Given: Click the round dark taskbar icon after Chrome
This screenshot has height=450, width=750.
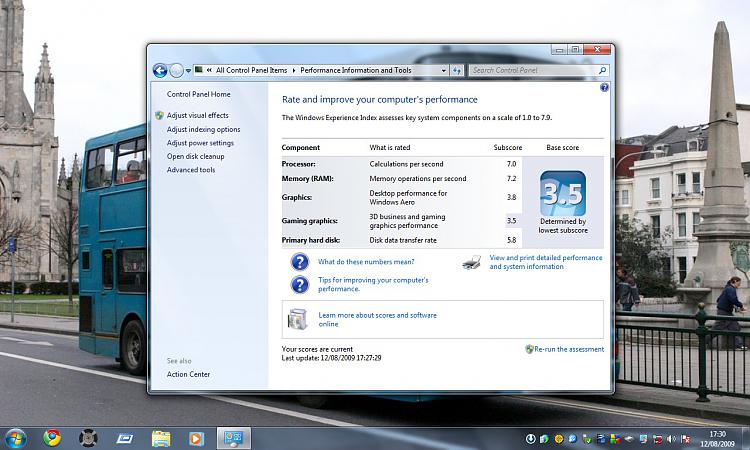Looking at the screenshot, I should 88,438.
